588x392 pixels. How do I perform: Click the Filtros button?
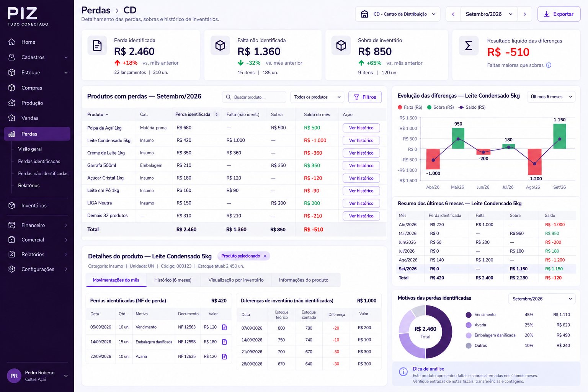tap(365, 97)
